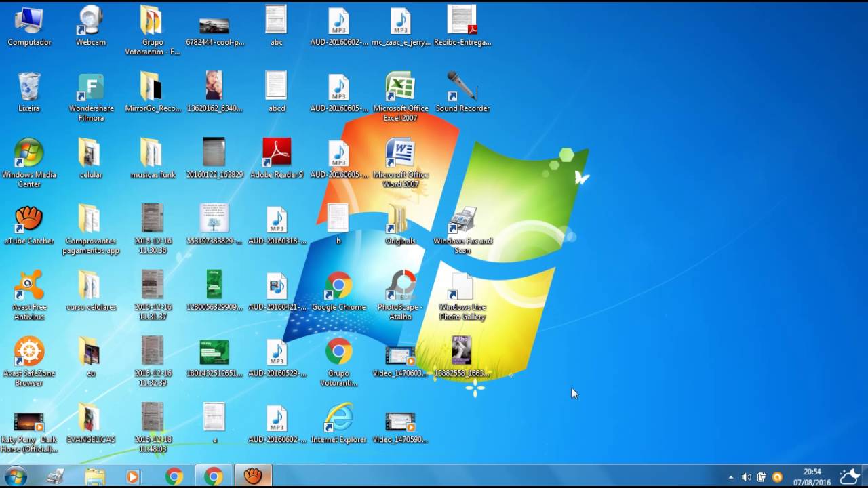Select the Webcam shortcut icon

click(x=91, y=26)
